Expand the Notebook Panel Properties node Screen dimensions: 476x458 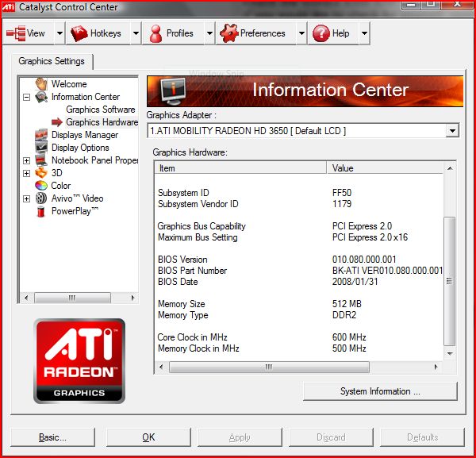(27, 160)
